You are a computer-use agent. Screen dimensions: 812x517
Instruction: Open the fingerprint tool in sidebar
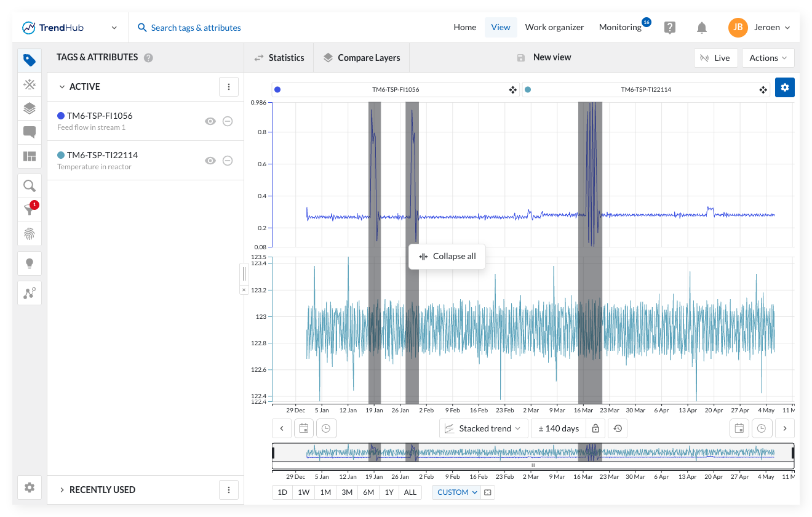click(30, 234)
